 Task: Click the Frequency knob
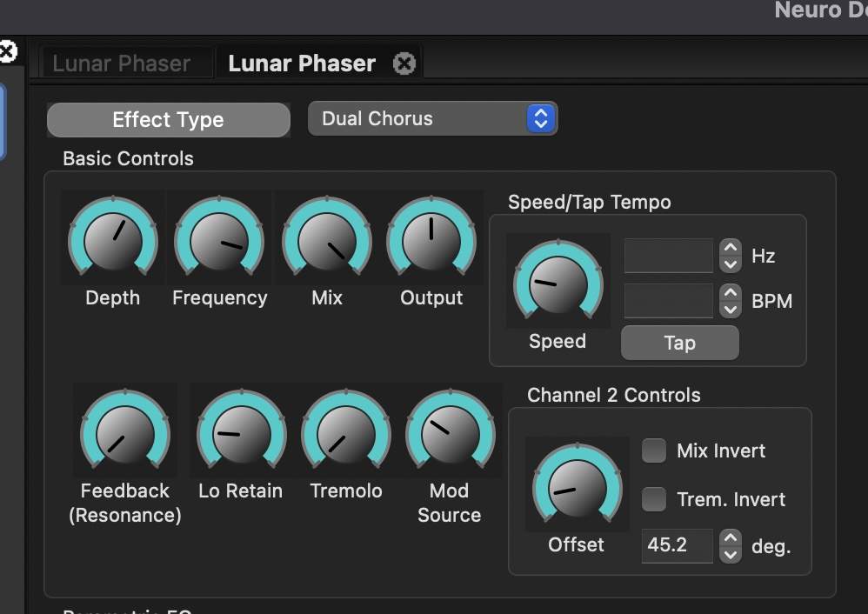pos(219,238)
